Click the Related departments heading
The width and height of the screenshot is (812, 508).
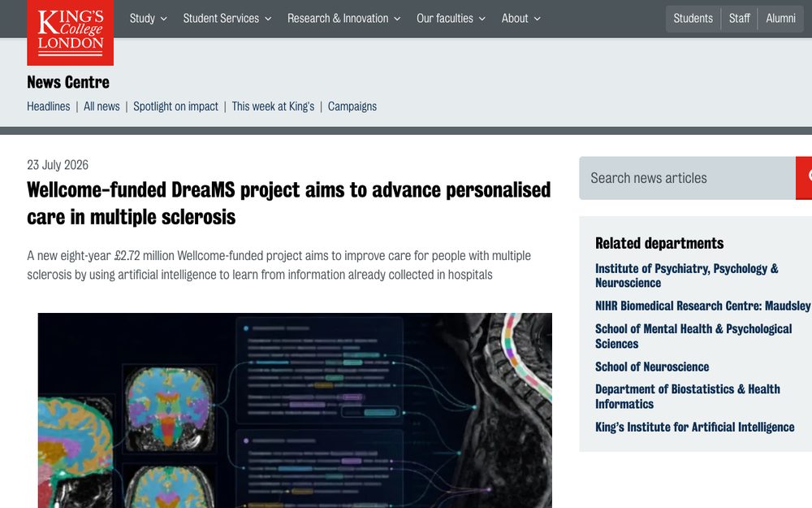(x=659, y=242)
